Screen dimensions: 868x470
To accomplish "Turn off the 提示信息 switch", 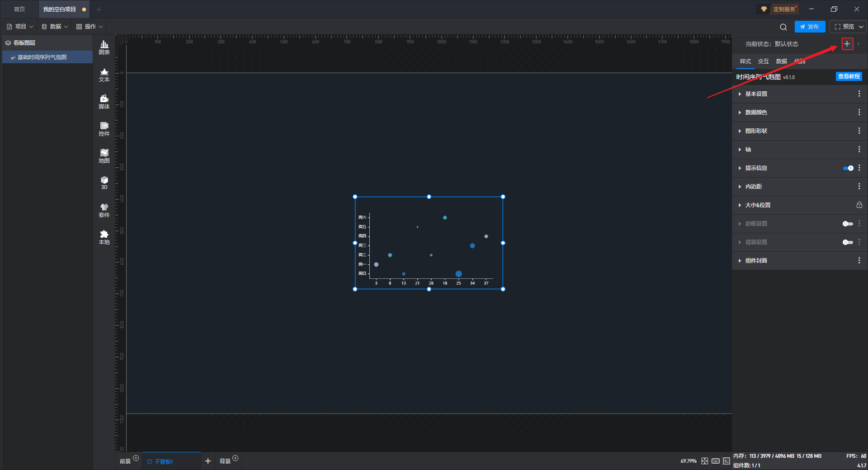I will click(848, 168).
